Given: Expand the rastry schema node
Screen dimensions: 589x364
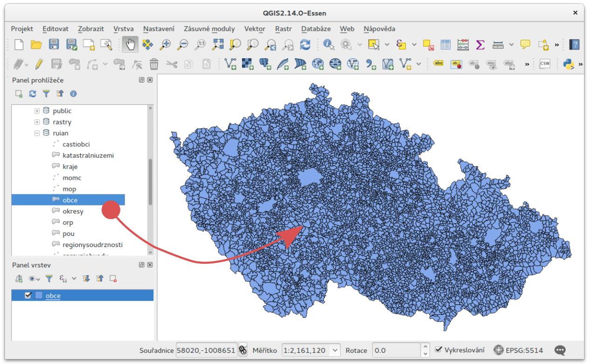Looking at the screenshot, I should click(x=37, y=122).
